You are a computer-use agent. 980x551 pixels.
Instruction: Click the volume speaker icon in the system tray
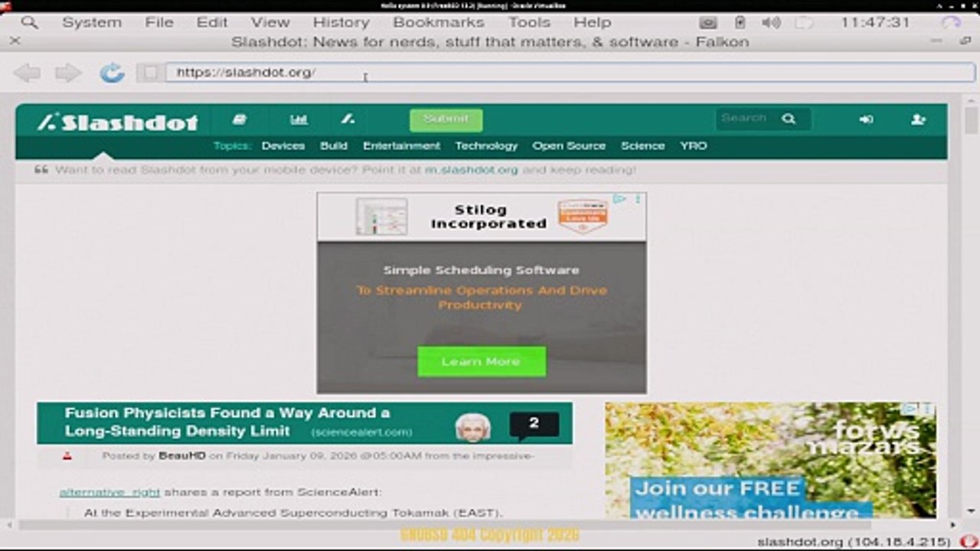click(x=771, y=22)
